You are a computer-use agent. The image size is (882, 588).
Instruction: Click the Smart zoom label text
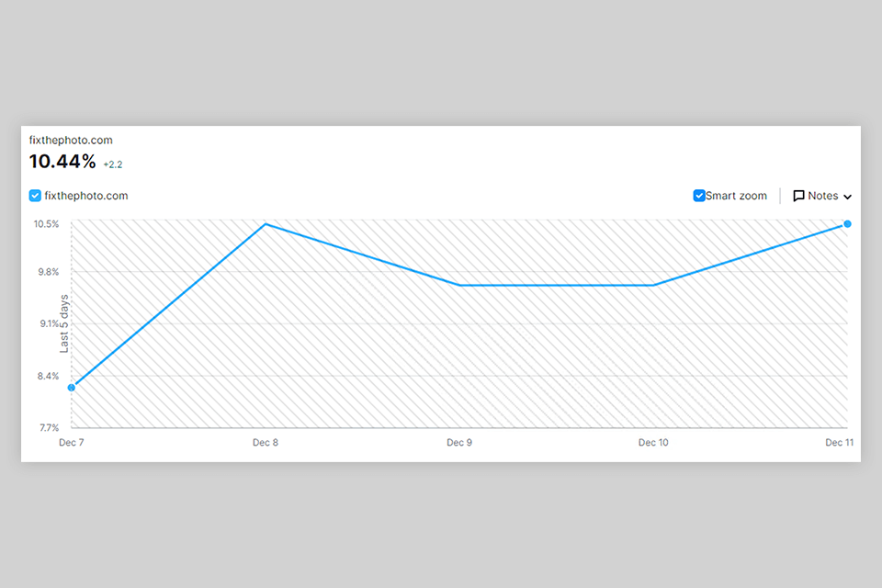736,196
